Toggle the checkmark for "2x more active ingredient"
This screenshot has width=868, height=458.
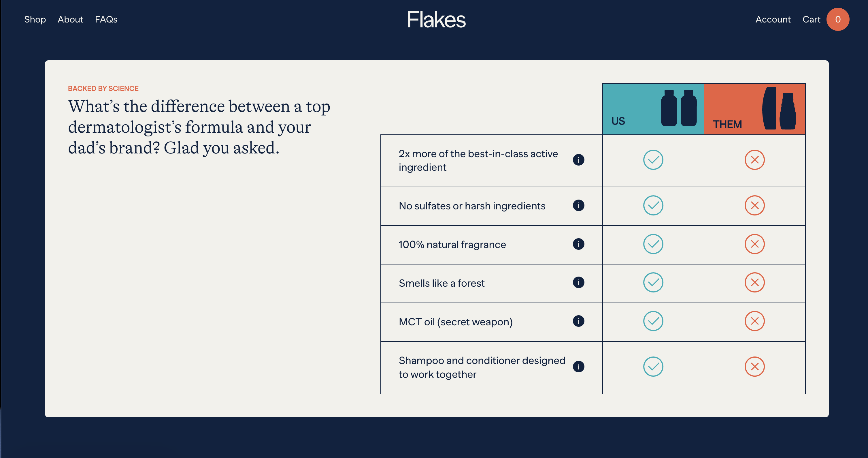click(653, 160)
